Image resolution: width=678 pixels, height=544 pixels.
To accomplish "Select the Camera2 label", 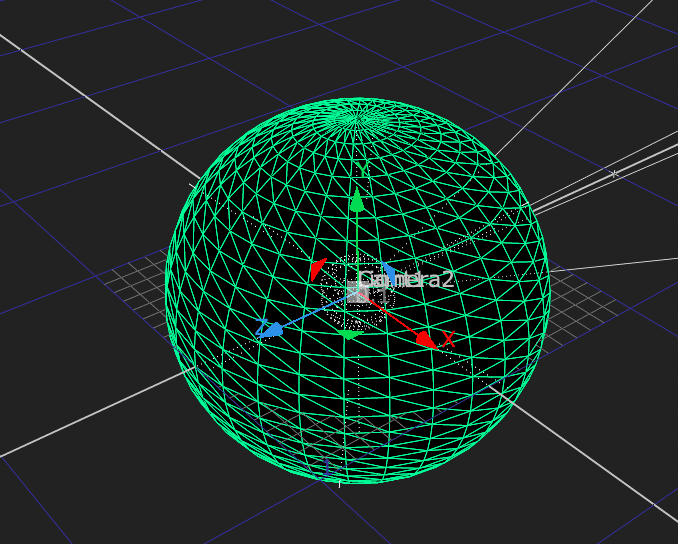I will [x=406, y=279].
